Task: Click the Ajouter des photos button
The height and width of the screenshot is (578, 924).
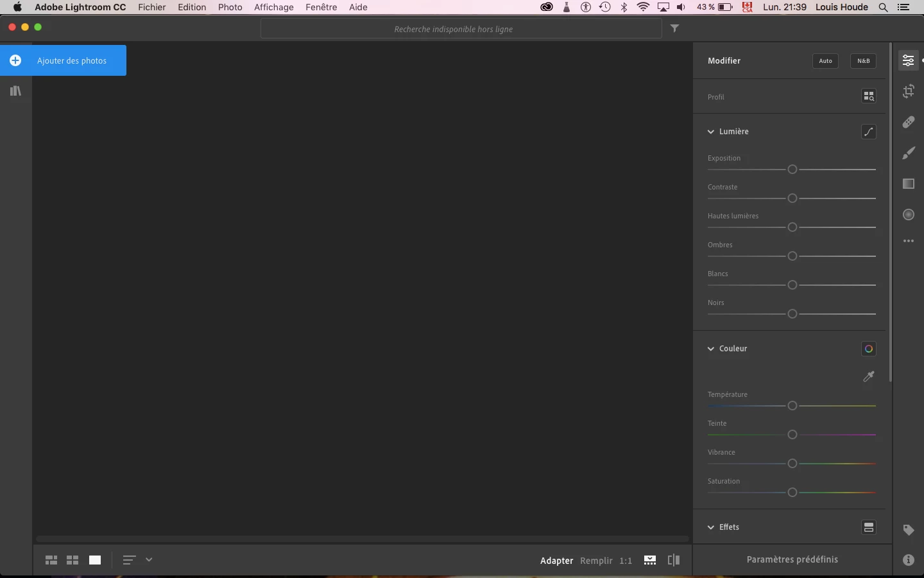Action: tap(63, 60)
